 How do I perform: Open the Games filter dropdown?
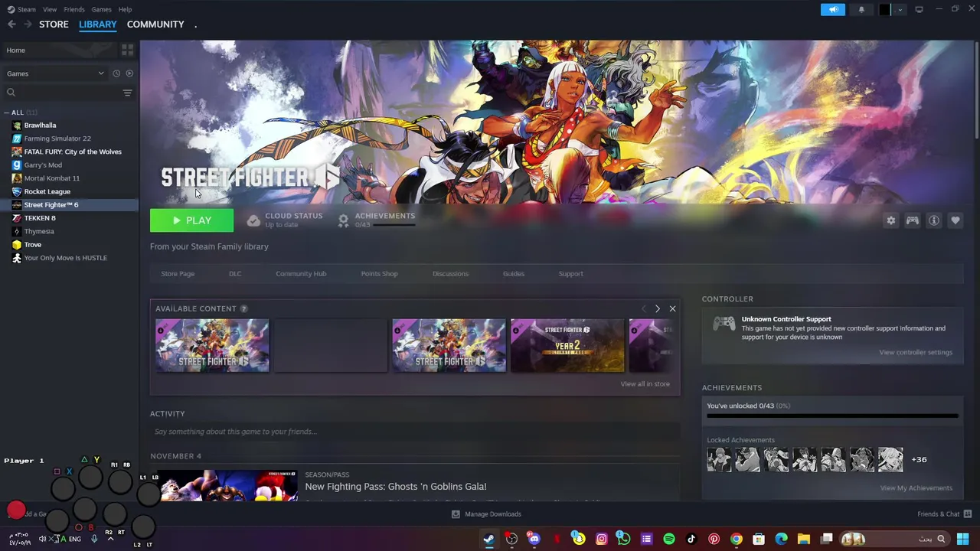coord(55,73)
